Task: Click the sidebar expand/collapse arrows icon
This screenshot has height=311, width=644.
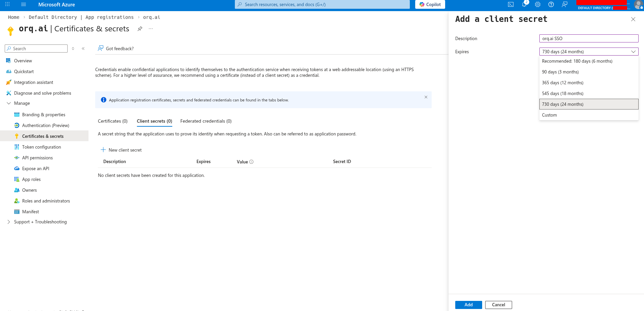Action: pyautogui.click(x=73, y=49)
